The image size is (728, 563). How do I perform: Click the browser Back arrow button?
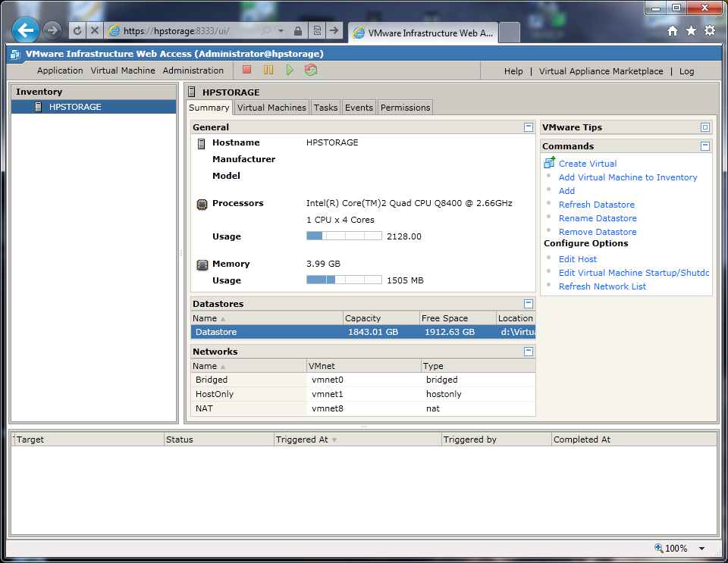point(26,30)
